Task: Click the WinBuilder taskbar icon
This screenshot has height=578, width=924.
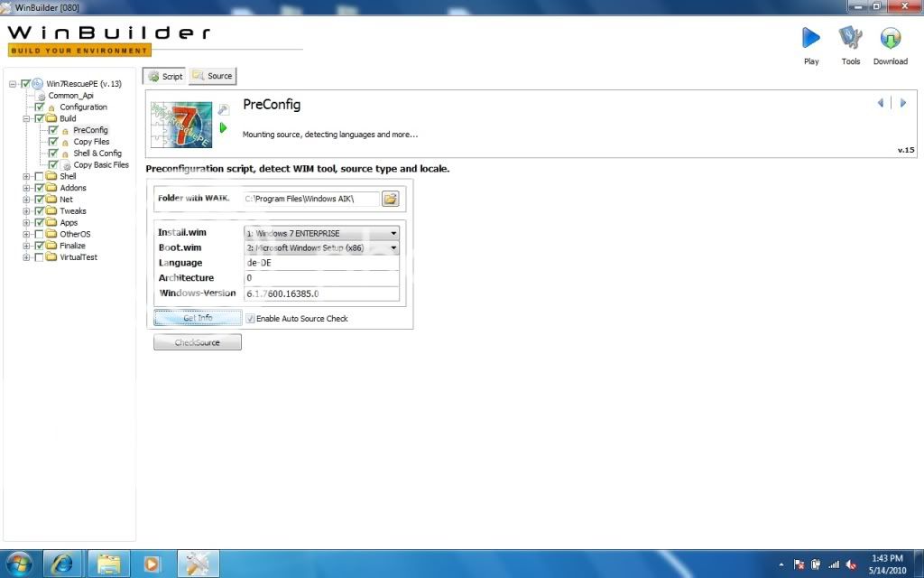Action: click(198, 564)
